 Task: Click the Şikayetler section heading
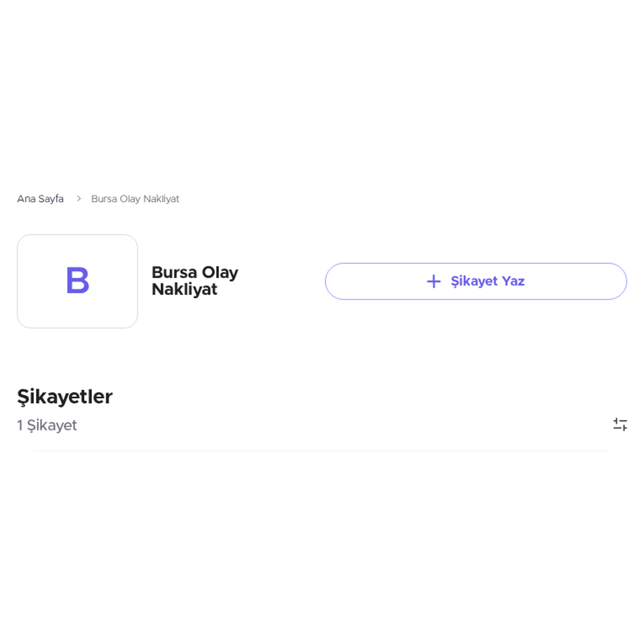tap(65, 397)
